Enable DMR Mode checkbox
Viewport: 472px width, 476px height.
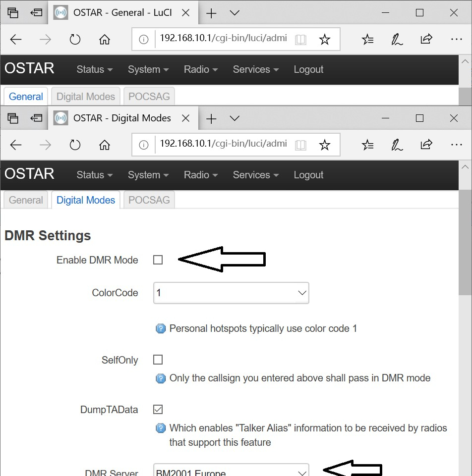point(158,260)
